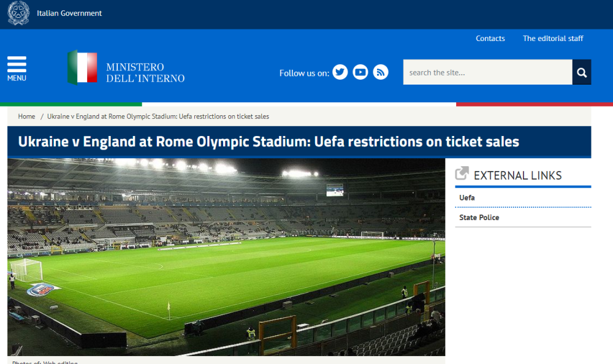The height and width of the screenshot is (364, 613).
Task: Open the YouTube channel icon
Action: 360,72
